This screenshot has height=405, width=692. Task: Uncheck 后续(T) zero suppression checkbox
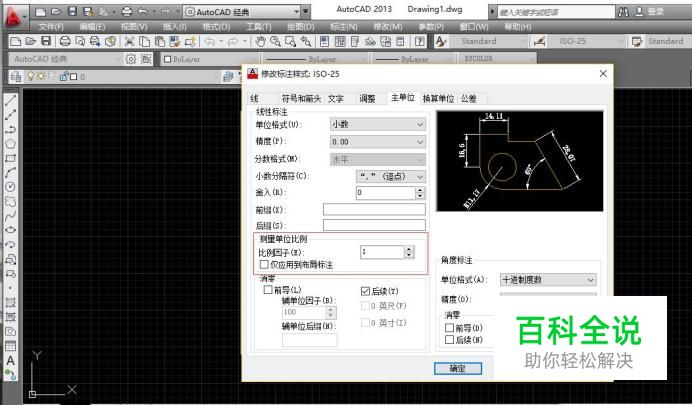365,291
